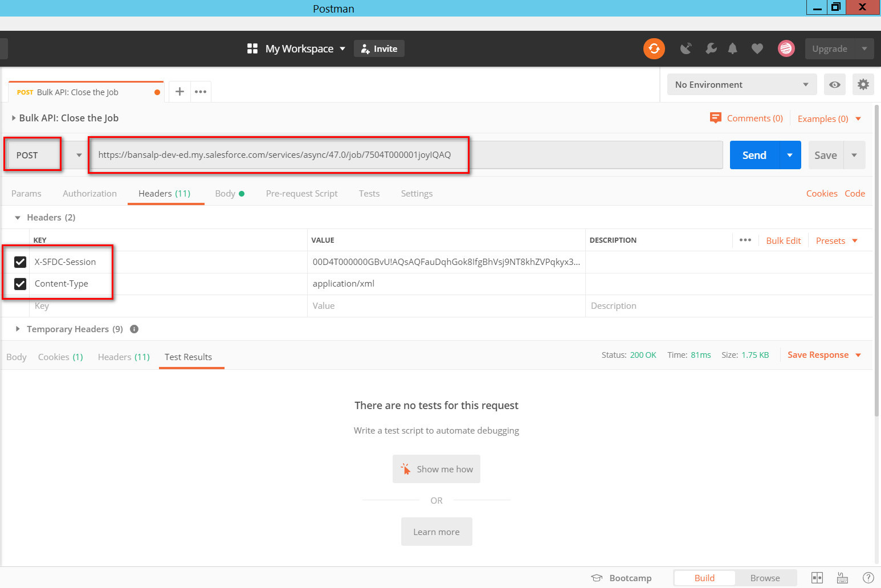
Task: Uncheck the X-SFDC-Session header checkbox
Action: pyautogui.click(x=20, y=262)
